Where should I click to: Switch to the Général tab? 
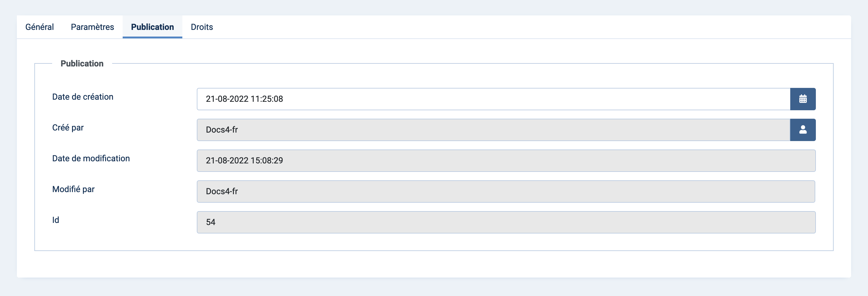pos(39,27)
